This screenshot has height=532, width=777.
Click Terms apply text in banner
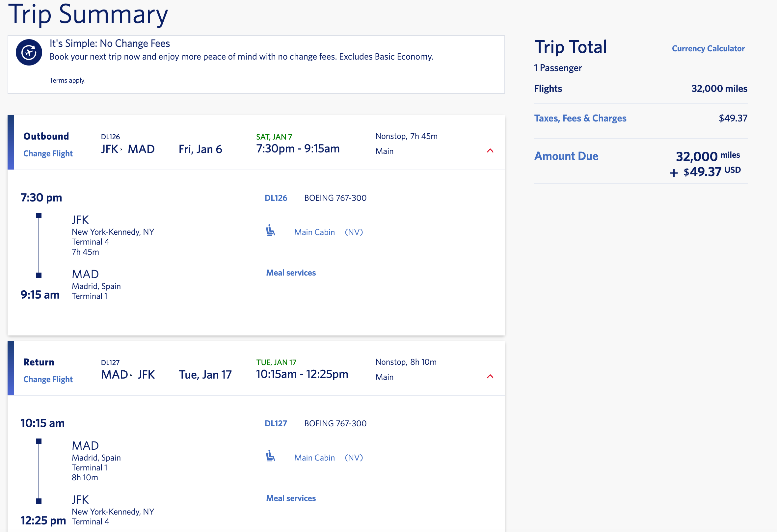coord(67,81)
